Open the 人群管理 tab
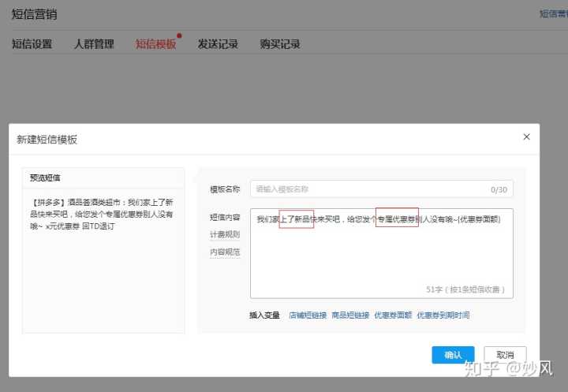 (94, 44)
